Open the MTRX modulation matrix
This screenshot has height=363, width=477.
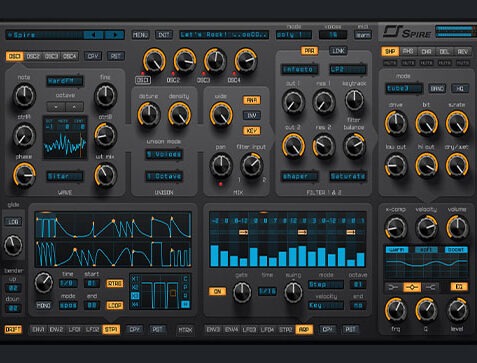tap(185, 330)
